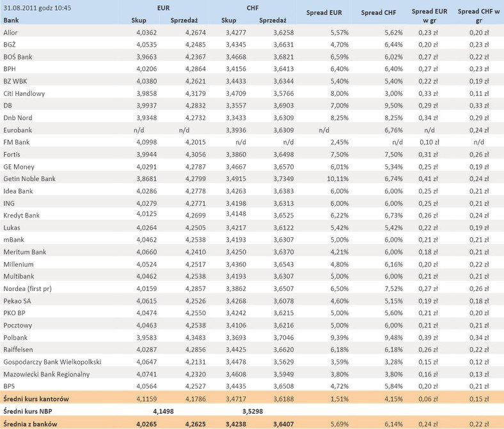
Task: Select the 'Raiffeisen' row label
Action: click(18, 350)
